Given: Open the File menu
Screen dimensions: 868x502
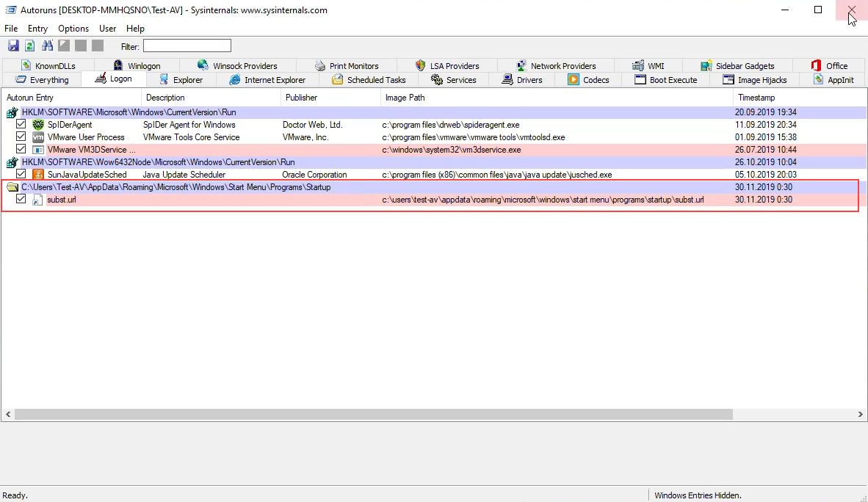Looking at the screenshot, I should (11, 28).
